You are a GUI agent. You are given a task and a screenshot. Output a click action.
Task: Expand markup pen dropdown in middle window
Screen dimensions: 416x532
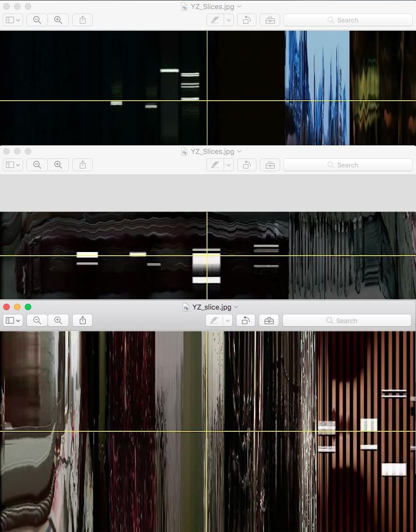(x=228, y=165)
